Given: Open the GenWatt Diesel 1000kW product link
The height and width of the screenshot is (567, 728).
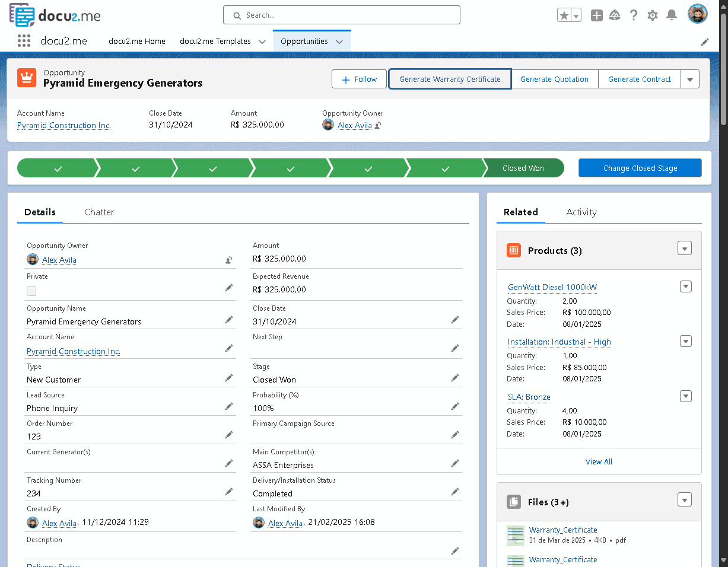Looking at the screenshot, I should 552,287.
